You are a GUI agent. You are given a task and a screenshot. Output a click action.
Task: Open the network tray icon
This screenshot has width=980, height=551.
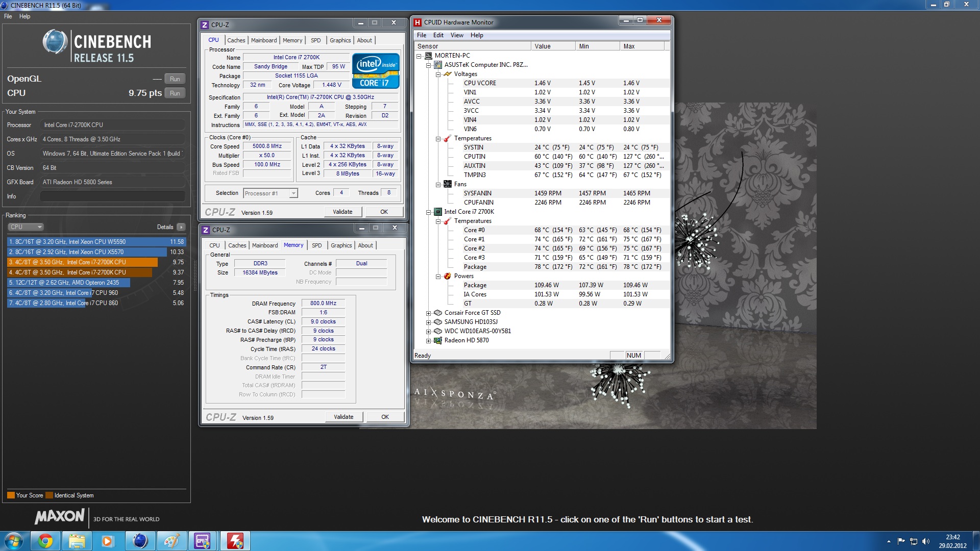click(914, 541)
